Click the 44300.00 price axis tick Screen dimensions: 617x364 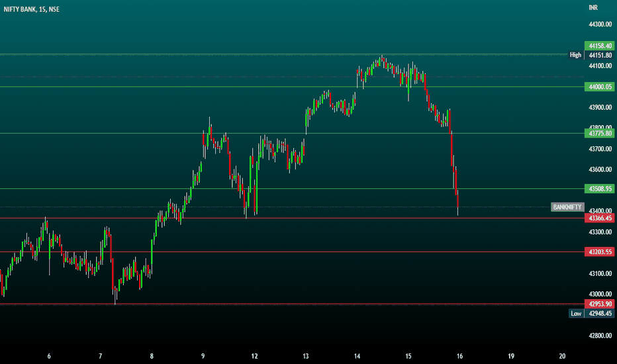tap(600, 24)
